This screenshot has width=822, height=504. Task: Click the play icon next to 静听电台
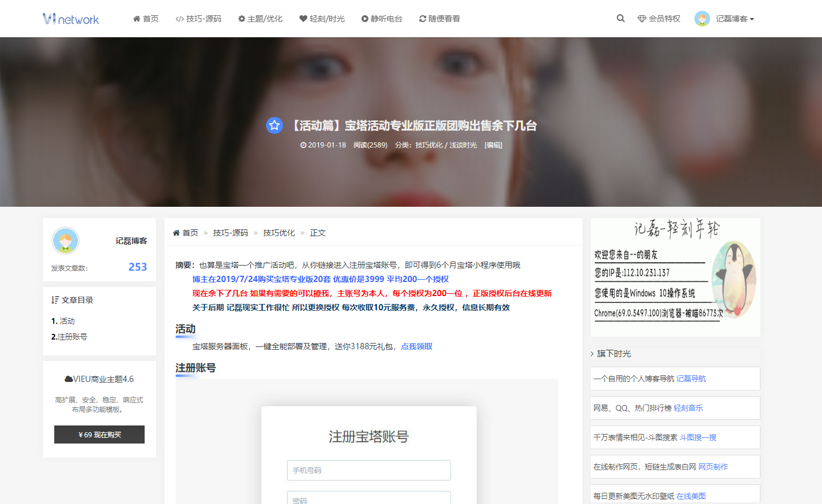366,18
